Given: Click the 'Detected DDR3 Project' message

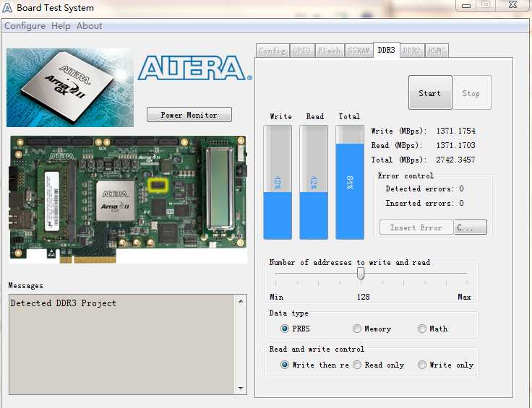Looking at the screenshot, I should 63,303.
